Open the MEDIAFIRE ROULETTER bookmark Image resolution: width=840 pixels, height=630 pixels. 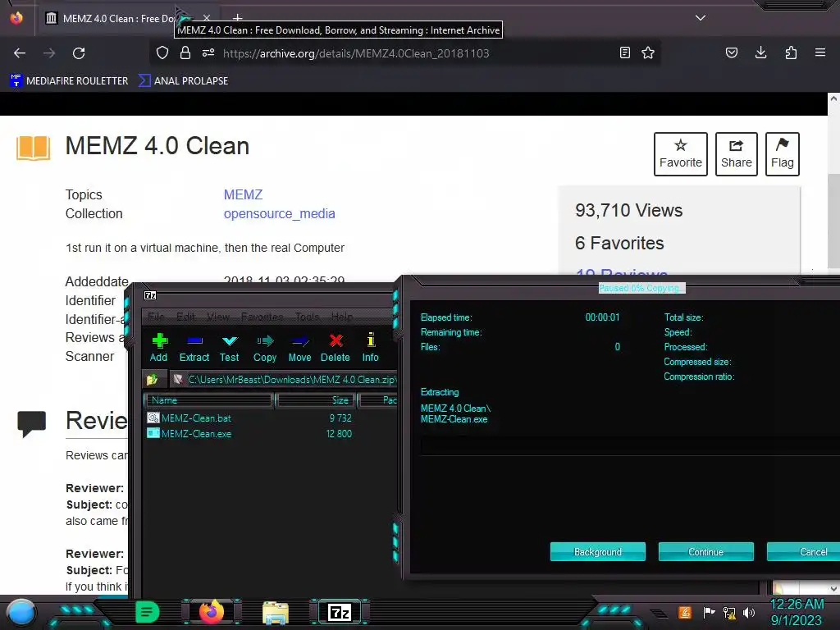[x=69, y=81]
